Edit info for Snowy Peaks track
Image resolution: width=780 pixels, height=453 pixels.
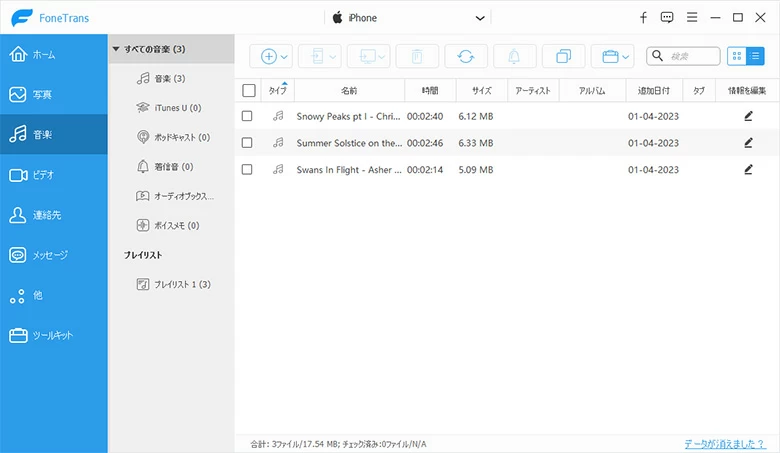point(748,116)
